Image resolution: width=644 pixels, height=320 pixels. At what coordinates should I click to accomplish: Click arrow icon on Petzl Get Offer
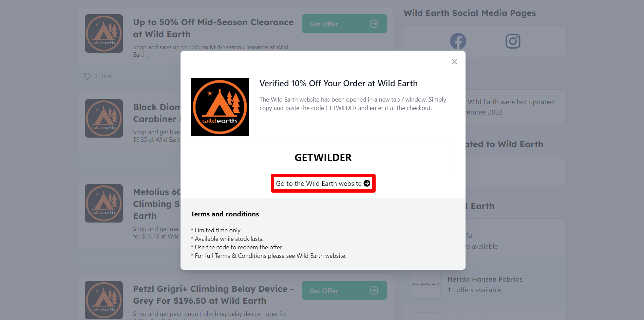click(374, 290)
